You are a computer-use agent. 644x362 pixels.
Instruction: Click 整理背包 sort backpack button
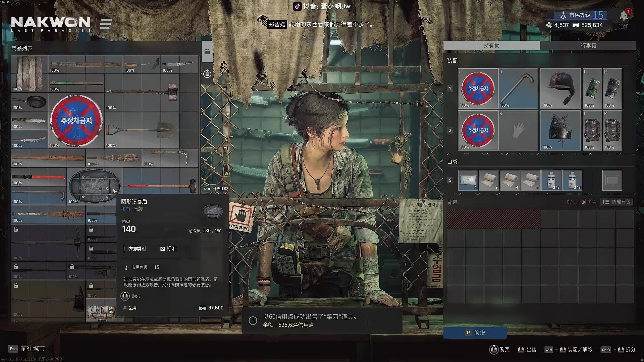(617, 202)
